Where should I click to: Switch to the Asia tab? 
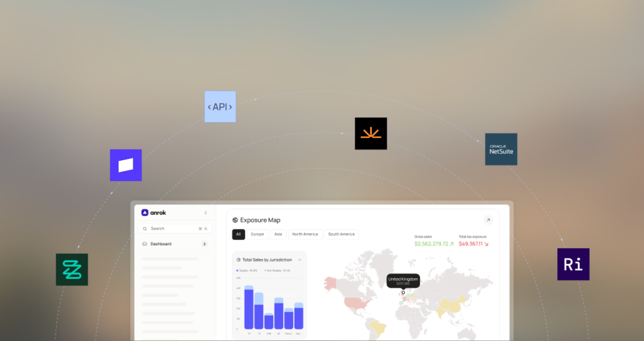[278, 234]
